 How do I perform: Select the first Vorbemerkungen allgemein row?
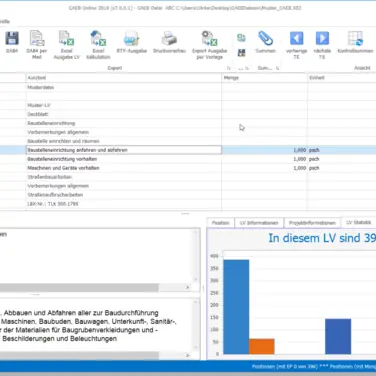pyautogui.click(x=188, y=132)
